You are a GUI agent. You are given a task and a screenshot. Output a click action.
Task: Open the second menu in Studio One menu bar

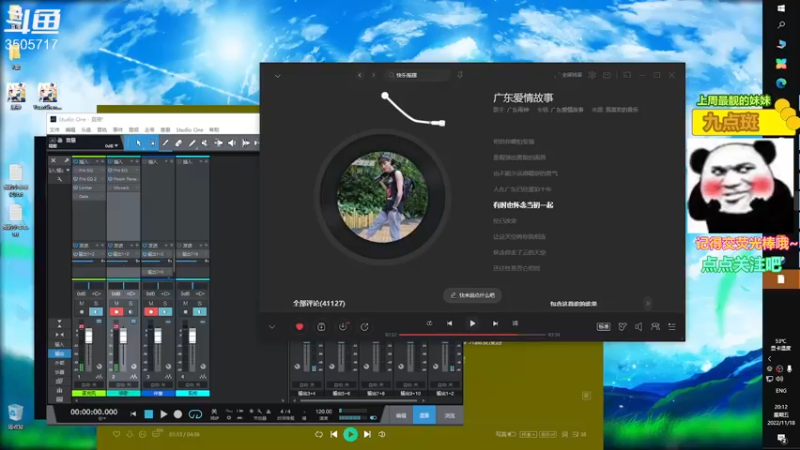[70, 130]
